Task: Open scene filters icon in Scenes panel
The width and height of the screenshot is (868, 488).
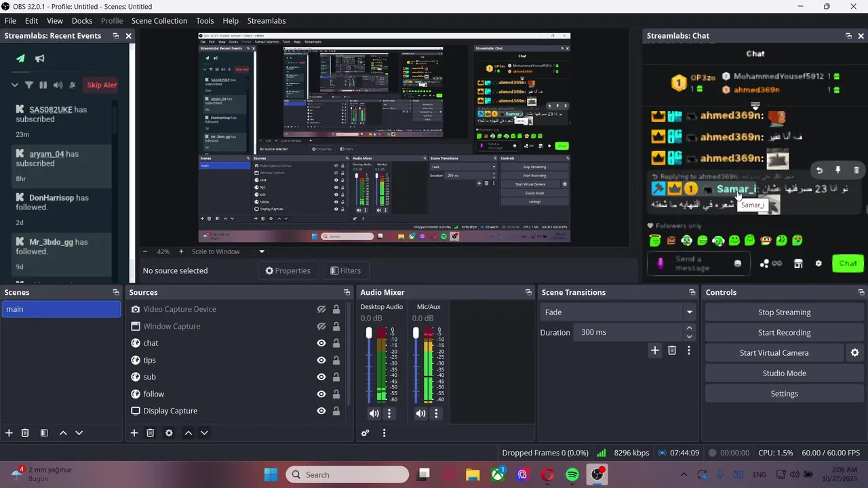Action: point(44,433)
